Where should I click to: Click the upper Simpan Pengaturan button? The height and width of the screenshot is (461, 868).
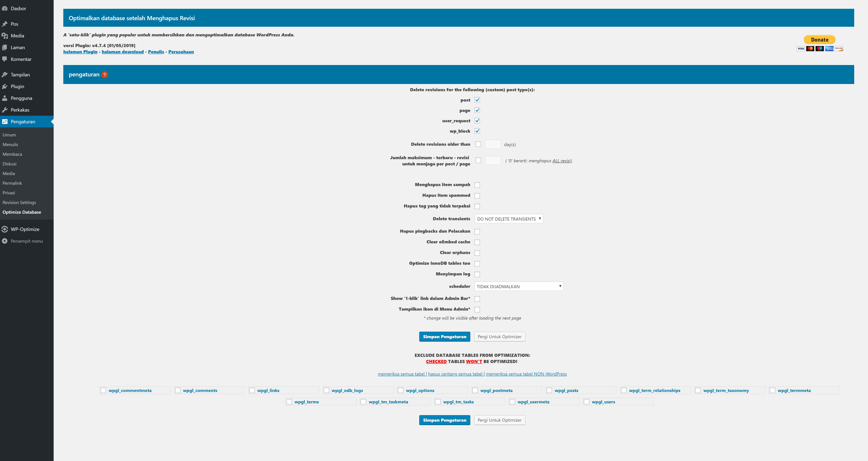pyautogui.click(x=444, y=337)
